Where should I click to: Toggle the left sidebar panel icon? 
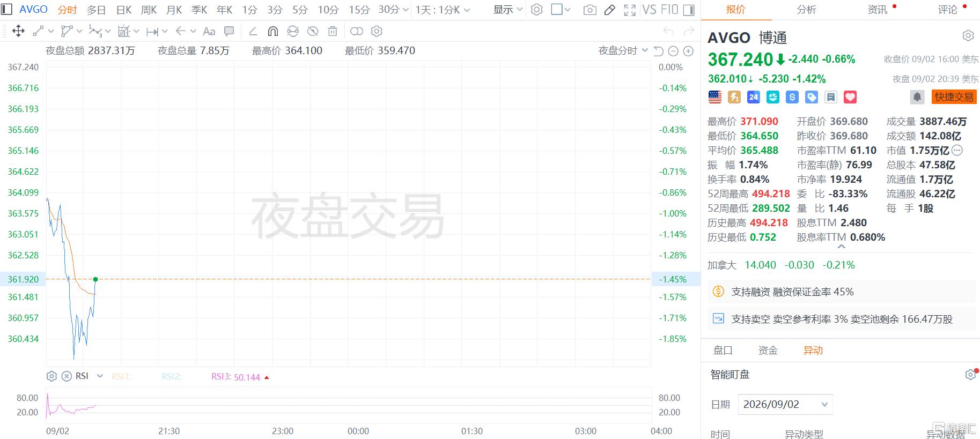click(6, 10)
